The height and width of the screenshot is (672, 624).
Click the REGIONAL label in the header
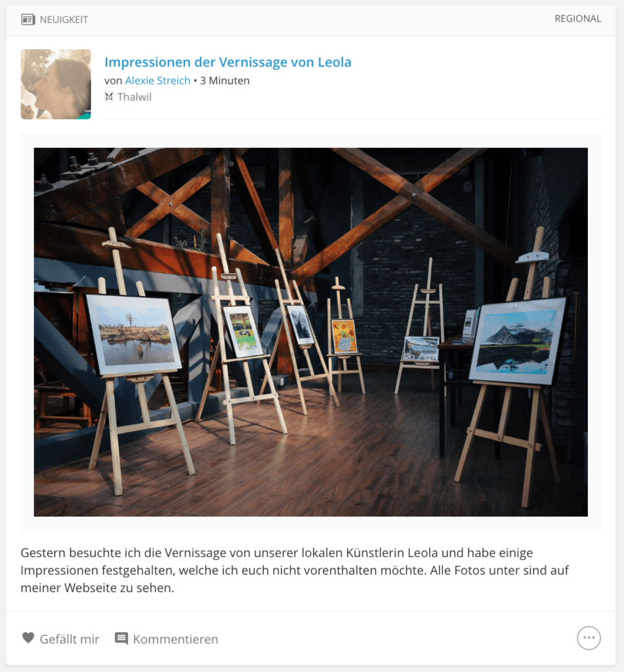577,19
